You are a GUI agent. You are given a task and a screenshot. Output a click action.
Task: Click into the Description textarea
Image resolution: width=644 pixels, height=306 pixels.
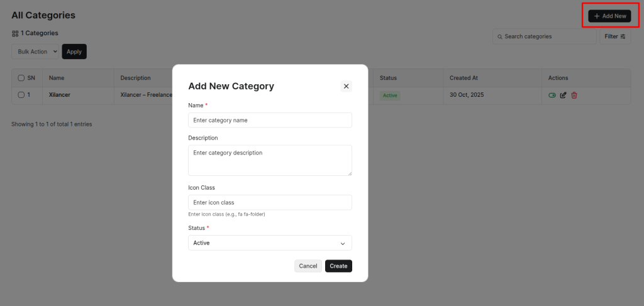[269, 160]
